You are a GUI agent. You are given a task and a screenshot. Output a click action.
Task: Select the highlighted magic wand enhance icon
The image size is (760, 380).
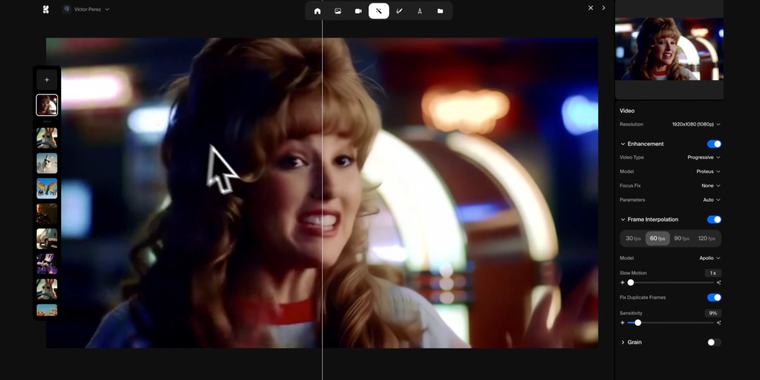[379, 11]
